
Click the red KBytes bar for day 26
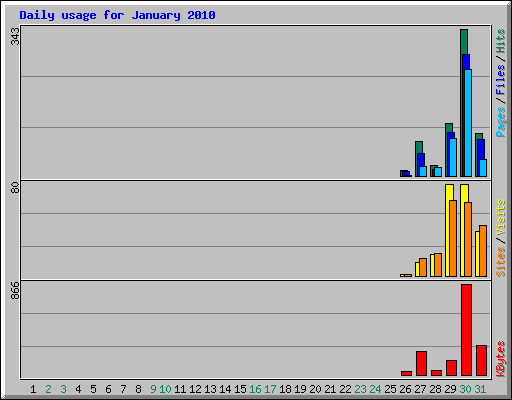[x=406, y=373]
